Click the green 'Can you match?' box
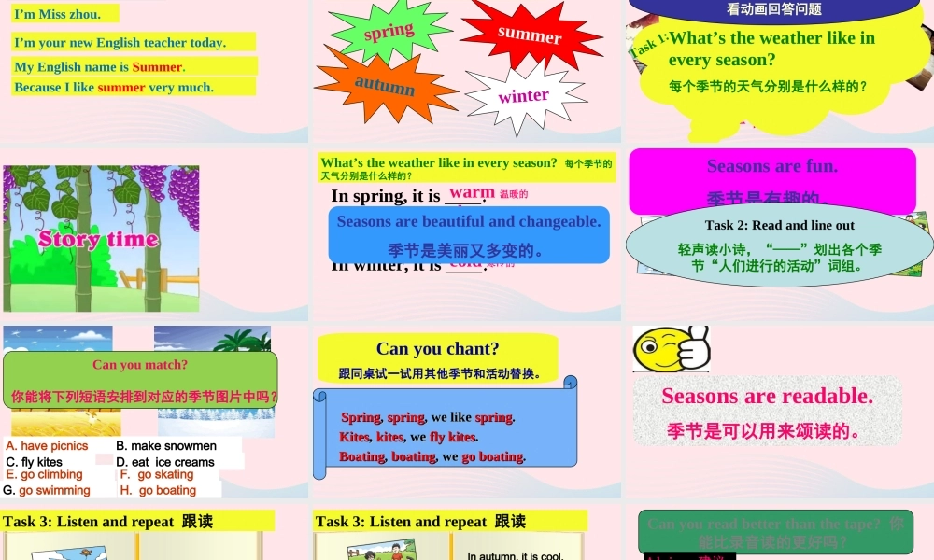This screenshot has width=934, height=560. pos(140,380)
